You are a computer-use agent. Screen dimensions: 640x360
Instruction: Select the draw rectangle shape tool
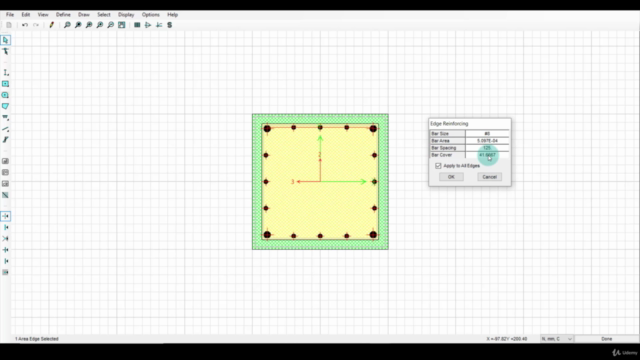pos(5,84)
